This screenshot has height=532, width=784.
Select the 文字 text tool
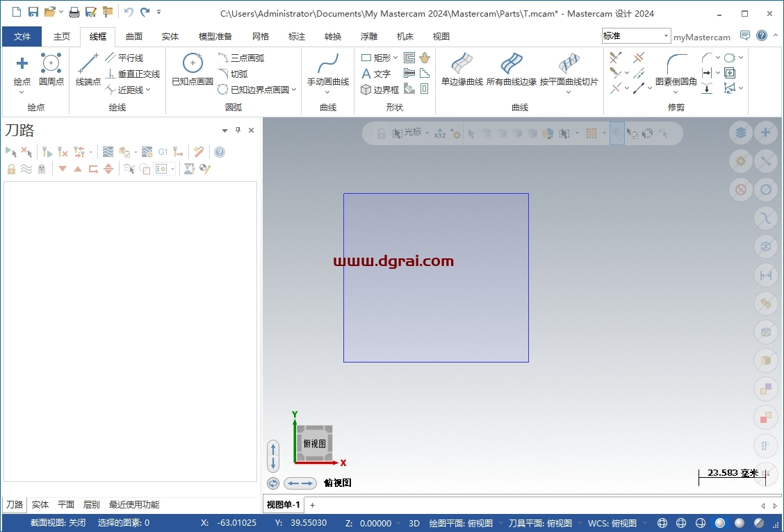click(376, 74)
